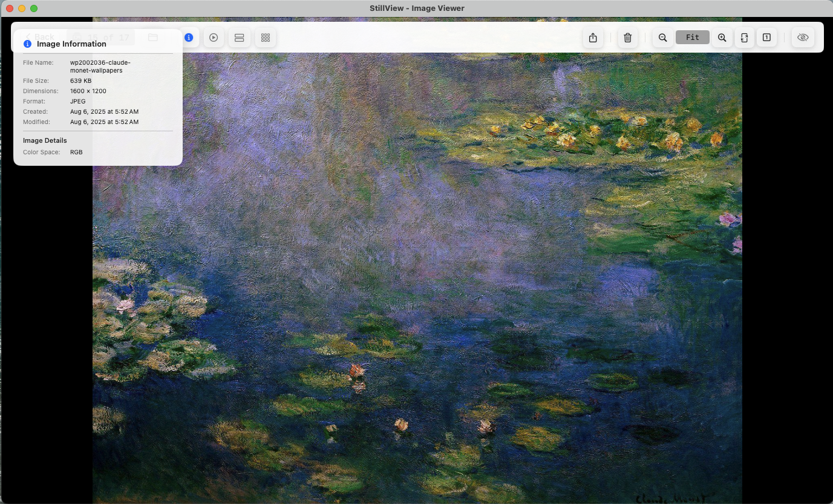Select the Fit zoom mode button

tap(692, 38)
